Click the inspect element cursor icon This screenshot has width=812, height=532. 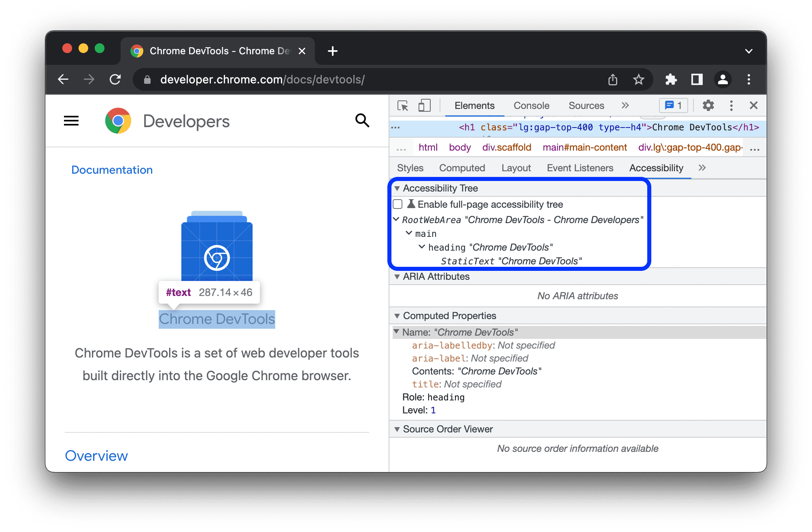403,106
